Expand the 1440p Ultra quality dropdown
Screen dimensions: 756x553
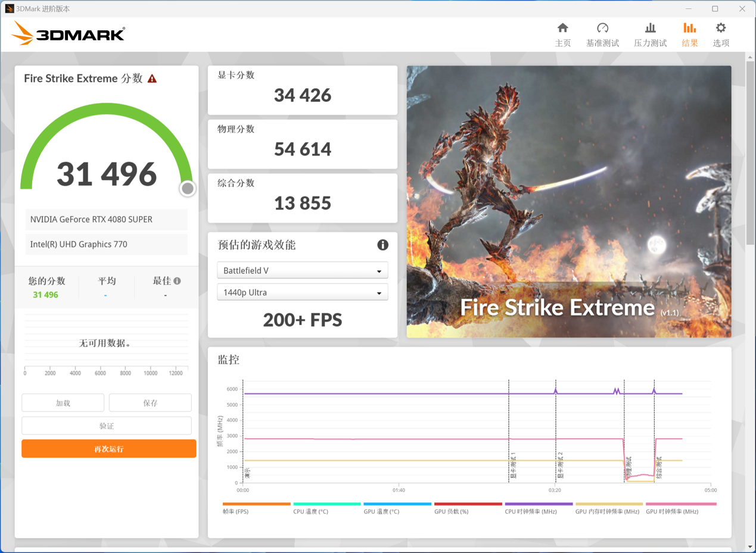click(302, 292)
